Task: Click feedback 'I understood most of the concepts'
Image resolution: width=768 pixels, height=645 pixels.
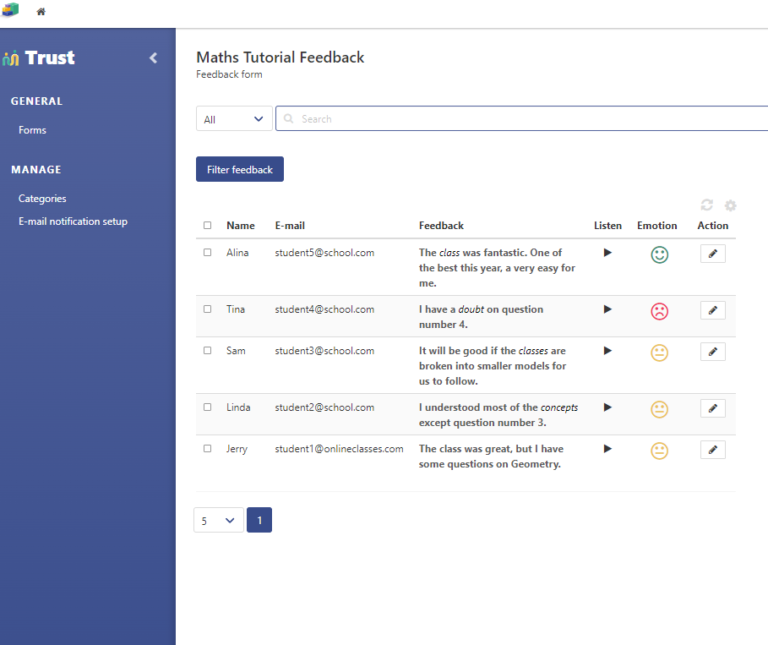Action: click(499, 415)
